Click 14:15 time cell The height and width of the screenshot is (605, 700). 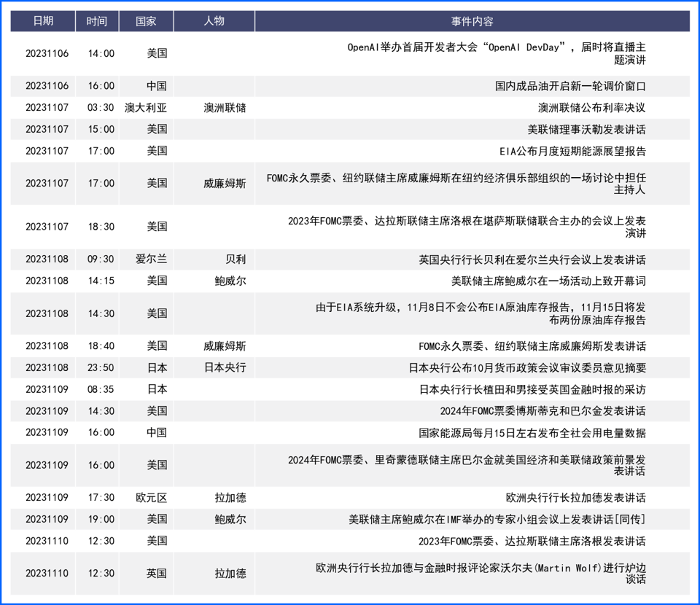tap(101, 281)
